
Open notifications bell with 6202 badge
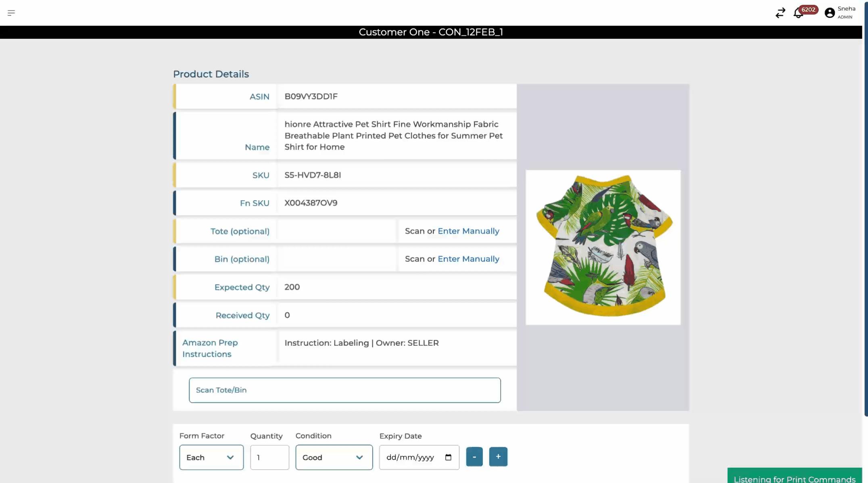[799, 13]
